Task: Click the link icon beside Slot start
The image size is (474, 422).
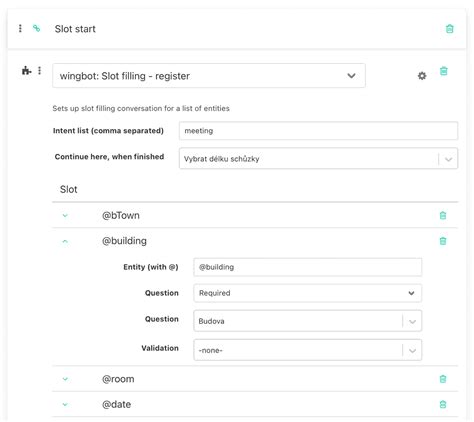Action: click(36, 28)
